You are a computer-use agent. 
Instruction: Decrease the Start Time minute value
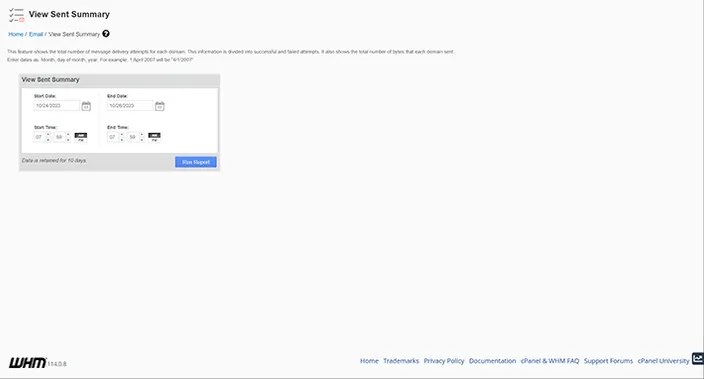coord(68,140)
